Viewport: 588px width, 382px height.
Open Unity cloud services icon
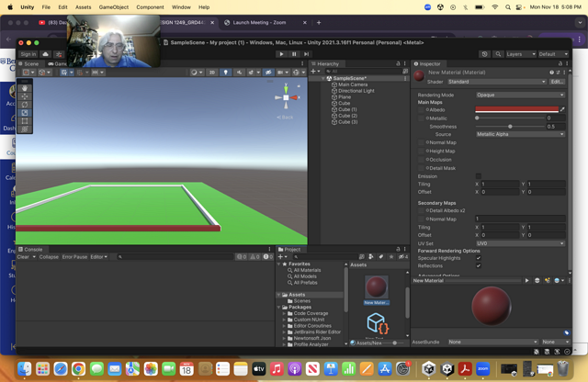pos(45,54)
